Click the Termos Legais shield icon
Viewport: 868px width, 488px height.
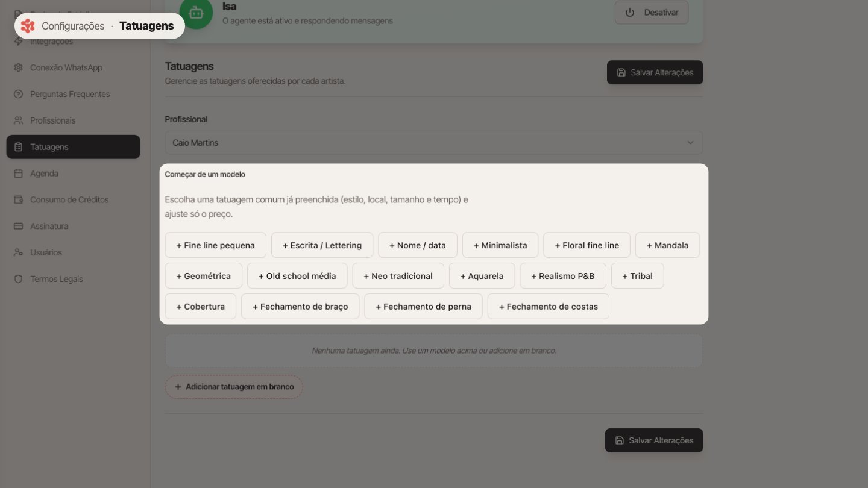pos(18,280)
